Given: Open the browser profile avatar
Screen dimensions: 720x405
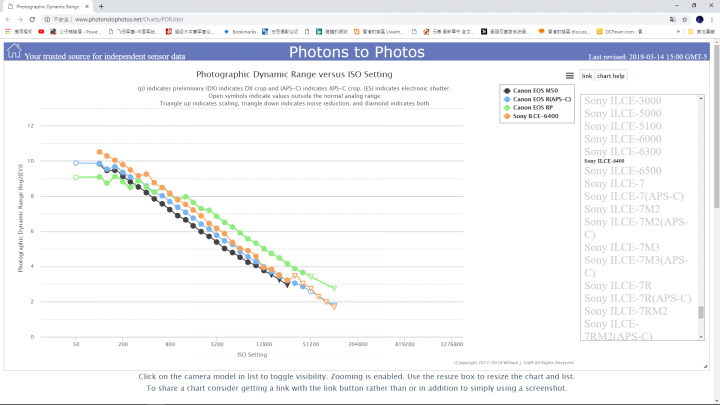Looking at the screenshot, I should click(x=699, y=19).
